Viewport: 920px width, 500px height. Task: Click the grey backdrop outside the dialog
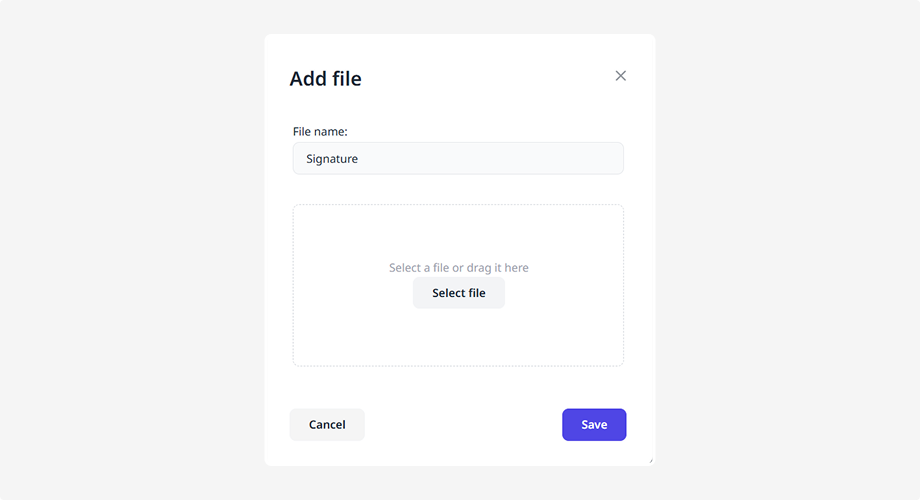(130, 250)
